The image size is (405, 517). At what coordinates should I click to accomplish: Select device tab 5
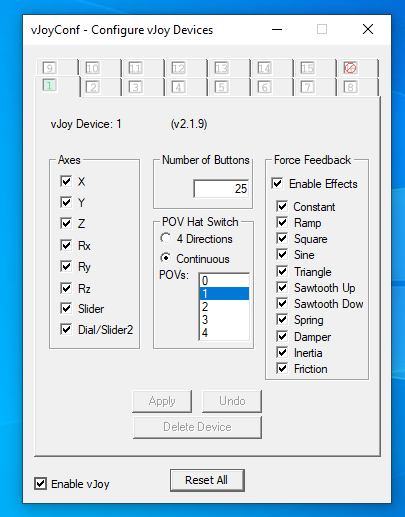point(229,87)
